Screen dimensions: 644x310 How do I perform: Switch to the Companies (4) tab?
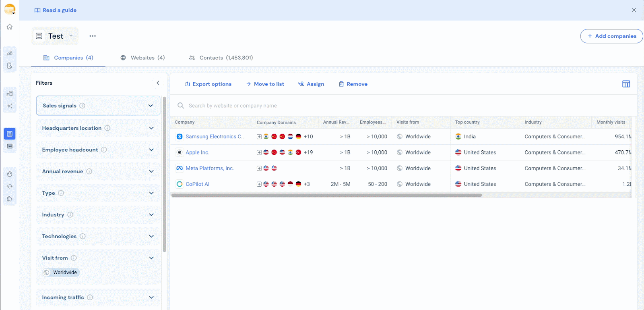pyautogui.click(x=68, y=58)
